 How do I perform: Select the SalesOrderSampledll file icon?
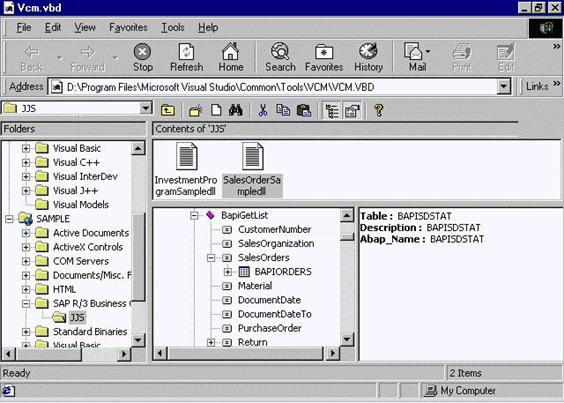coord(253,156)
